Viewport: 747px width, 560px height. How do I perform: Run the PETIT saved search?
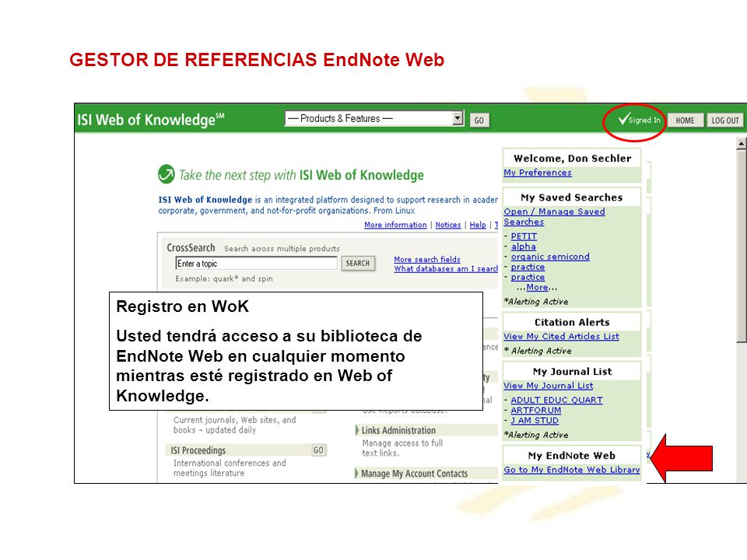[x=524, y=236]
